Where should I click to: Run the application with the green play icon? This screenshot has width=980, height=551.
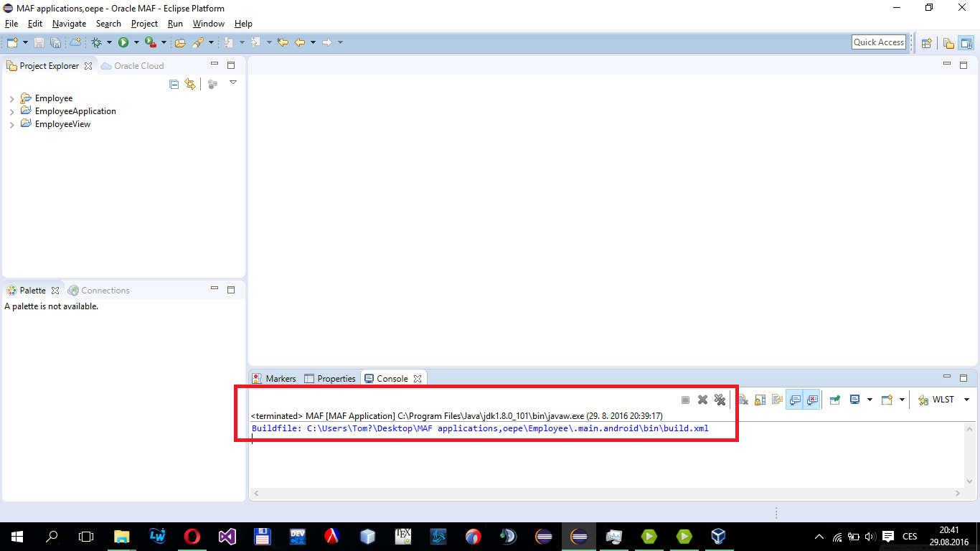coord(123,42)
